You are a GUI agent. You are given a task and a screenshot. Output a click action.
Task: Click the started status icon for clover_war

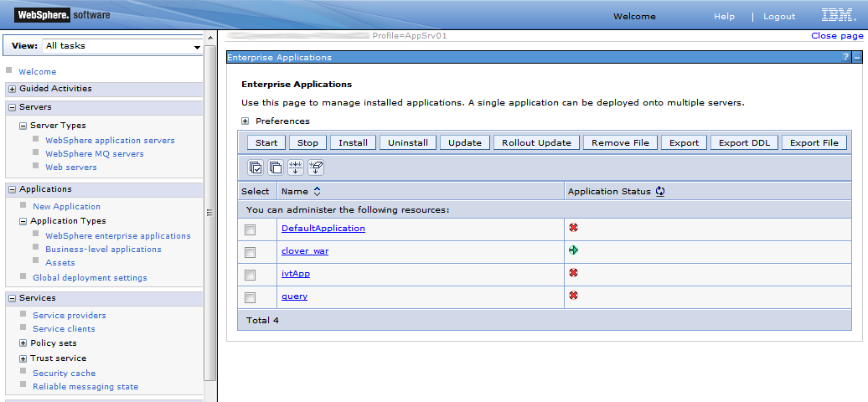pos(573,250)
